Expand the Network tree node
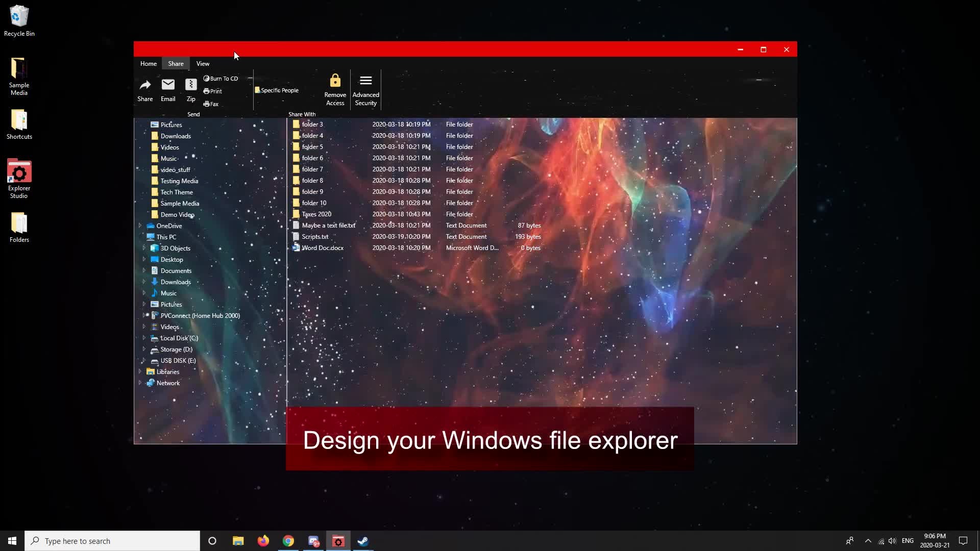 (x=140, y=383)
